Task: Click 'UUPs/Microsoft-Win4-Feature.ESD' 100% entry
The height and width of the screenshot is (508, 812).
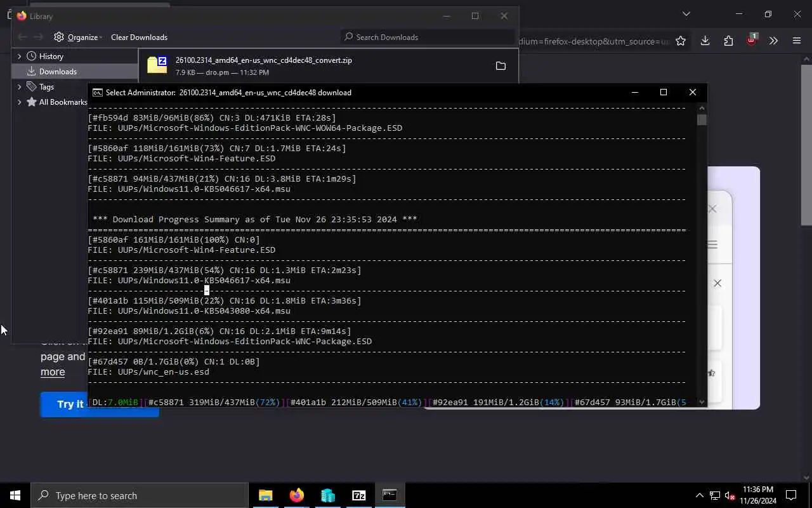Action: point(181,250)
